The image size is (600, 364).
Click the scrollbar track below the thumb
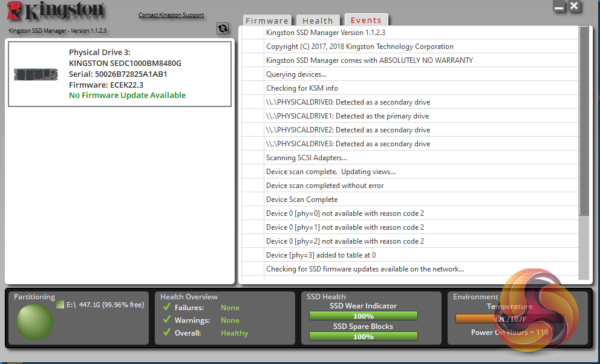point(584,247)
